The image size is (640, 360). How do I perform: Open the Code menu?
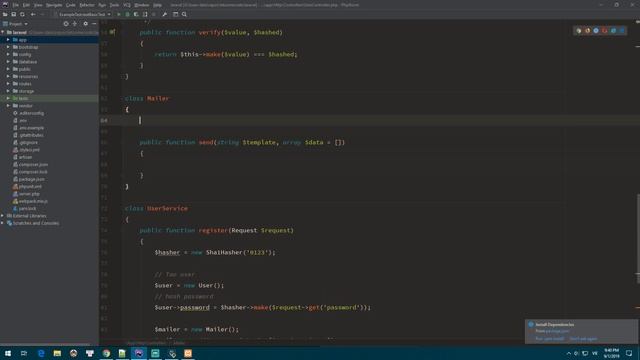click(x=71, y=5)
